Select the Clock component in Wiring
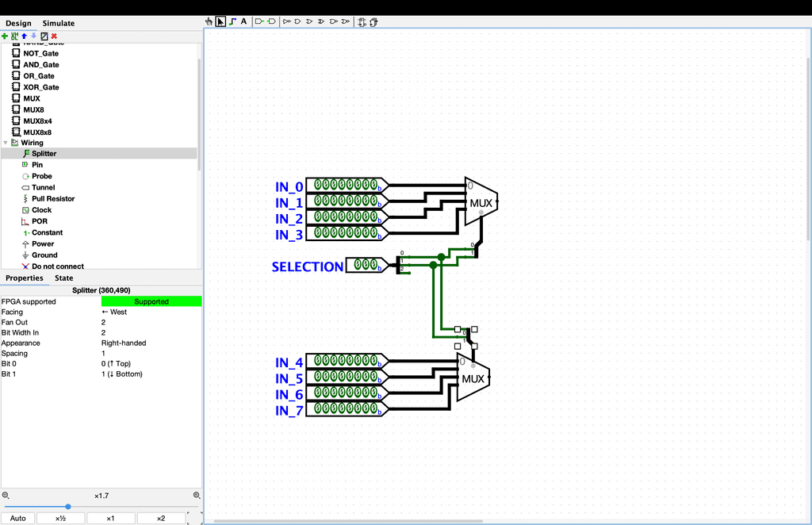Image resolution: width=812 pixels, height=525 pixels. click(x=41, y=210)
